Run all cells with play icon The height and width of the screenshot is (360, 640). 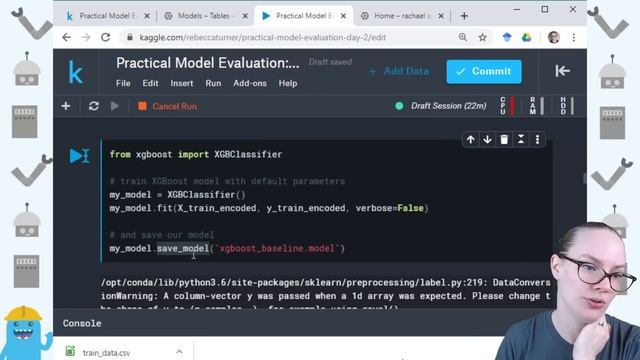[x=115, y=106]
